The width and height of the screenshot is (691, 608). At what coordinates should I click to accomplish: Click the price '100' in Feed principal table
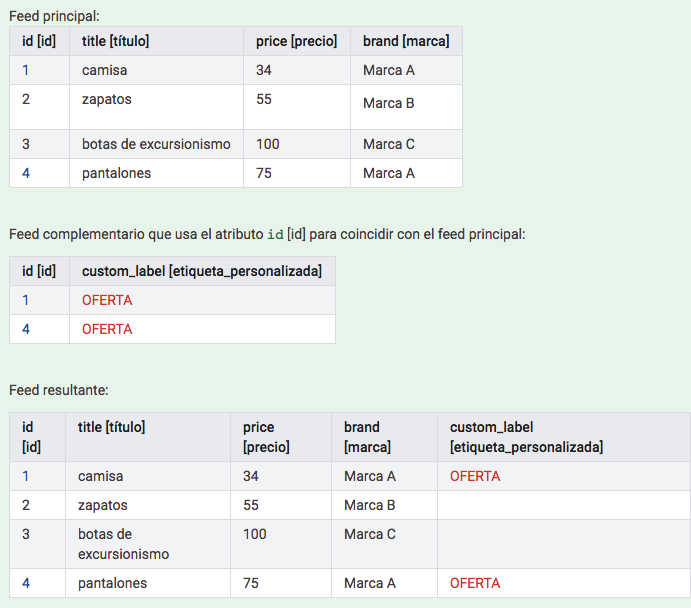(267, 144)
